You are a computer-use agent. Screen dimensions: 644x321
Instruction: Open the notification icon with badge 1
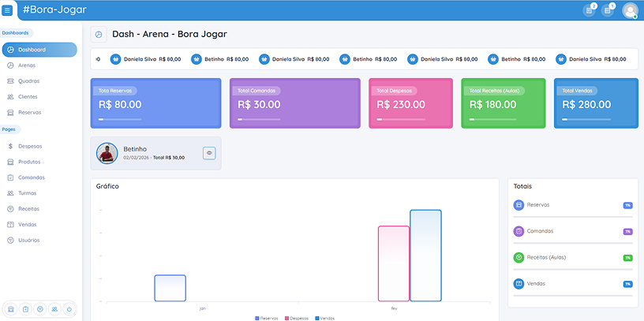click(x=608, y=11)
